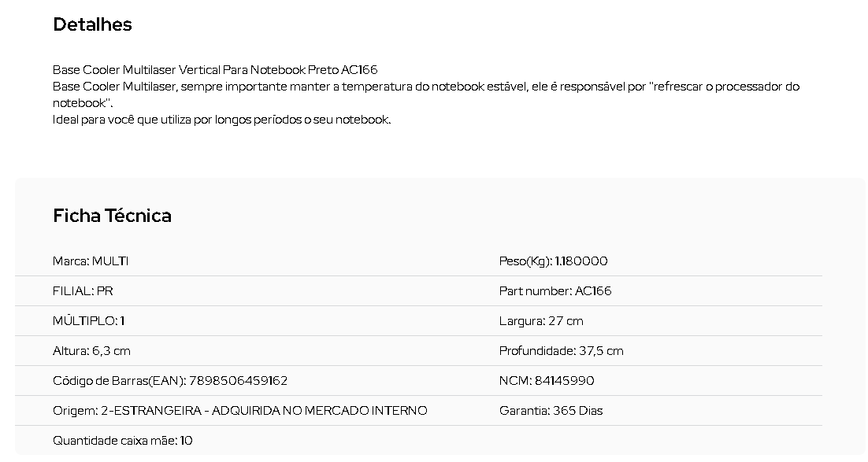The height and width of the screenshot is (462, 868).
Task: Select the product title line ending AC166
Action: click(x=215, y=70)
